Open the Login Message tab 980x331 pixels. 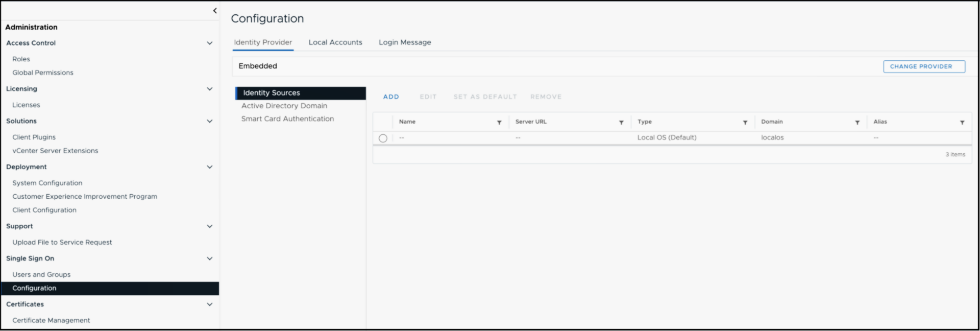coord(405,42)
